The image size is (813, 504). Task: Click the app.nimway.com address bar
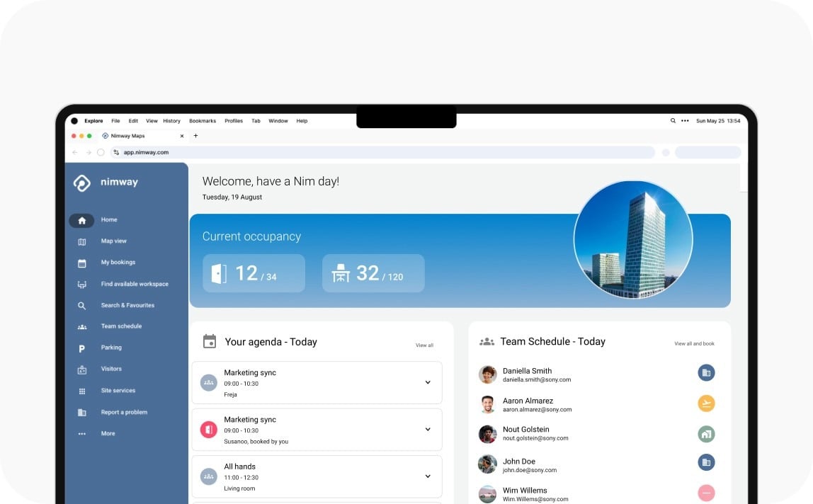(382, 152)
